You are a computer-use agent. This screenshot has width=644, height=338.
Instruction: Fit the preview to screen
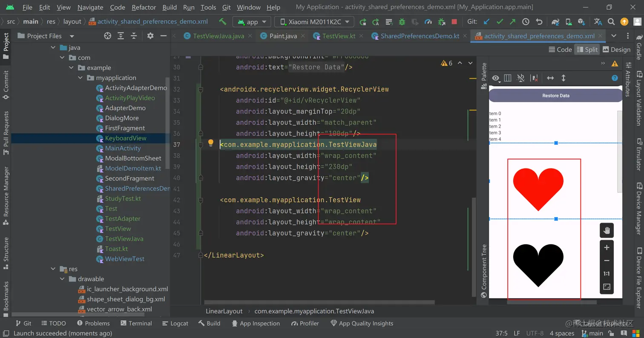[x=607, y=287]
